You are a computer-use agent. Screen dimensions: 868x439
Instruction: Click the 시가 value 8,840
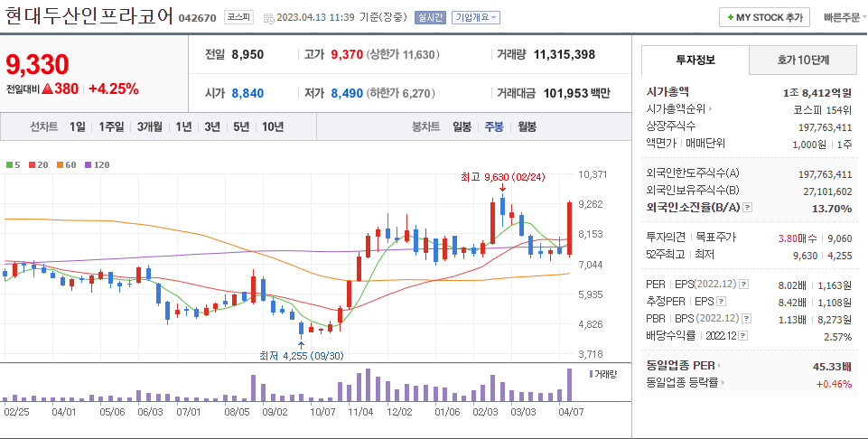[x=247, y=93]
